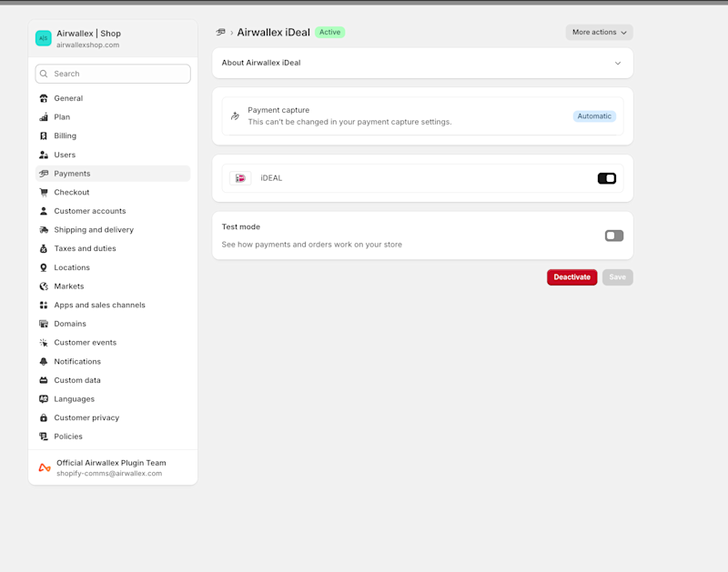Click the Official Airwallex Plugin Team account
Screen dimensions: 728x572
pos(113,467)
